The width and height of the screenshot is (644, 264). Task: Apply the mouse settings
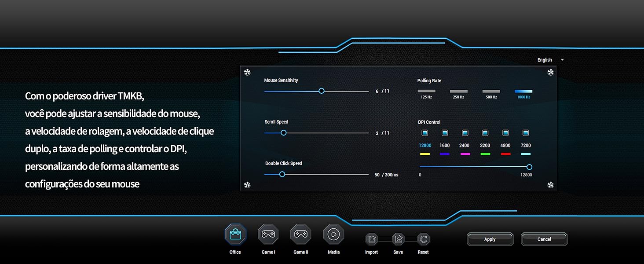pos(490,239)
